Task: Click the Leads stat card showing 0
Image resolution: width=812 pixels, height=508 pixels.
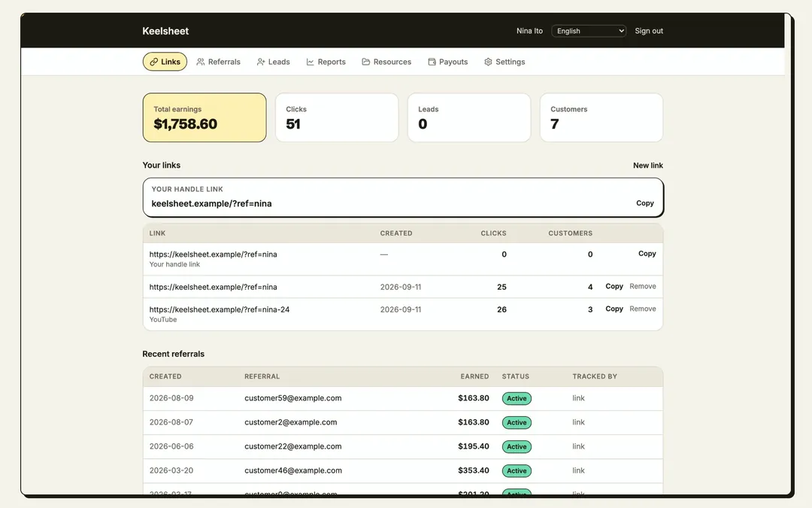Action: pyautogui.click(x=469, y=117)
